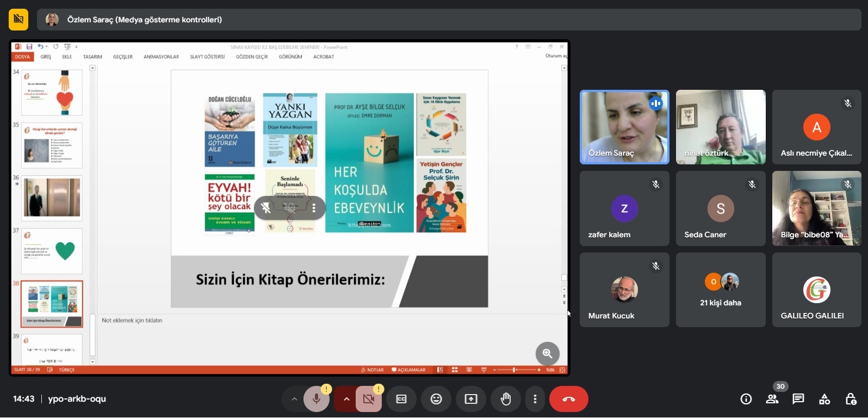Click the meeting code ypo-arkb-oqu
The height and width of the screenshot is (418, 868).
(77, 399)
